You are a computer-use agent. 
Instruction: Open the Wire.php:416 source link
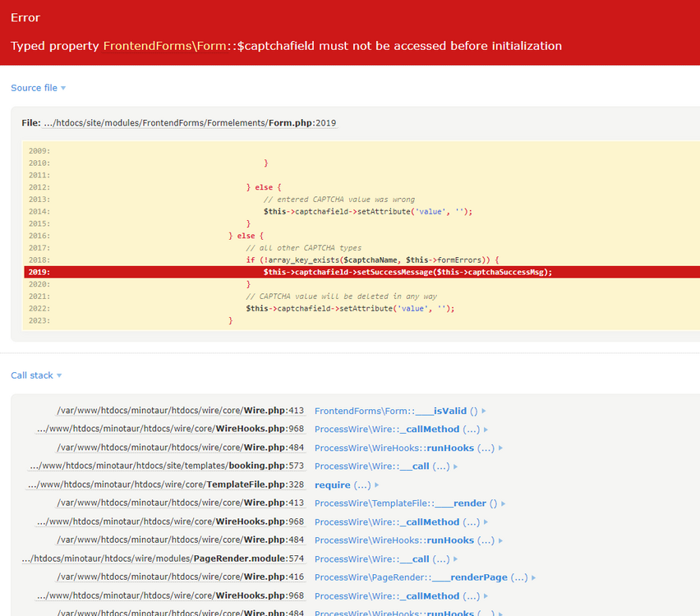click(x=182, y=577)
